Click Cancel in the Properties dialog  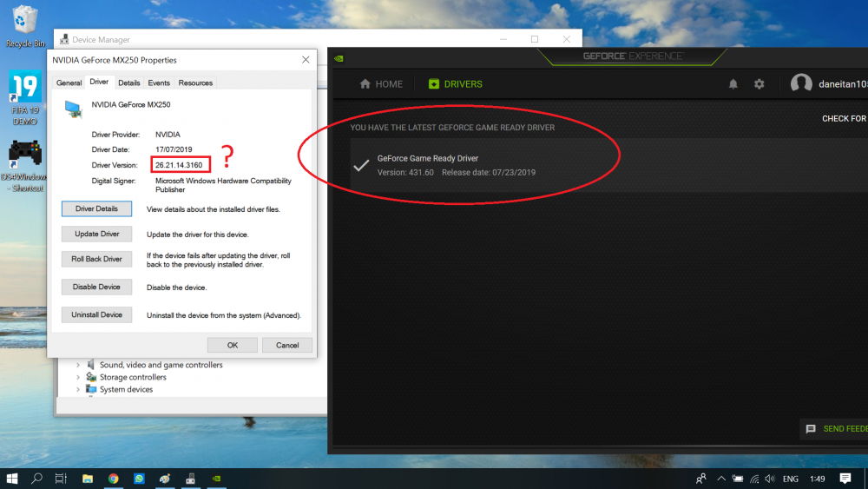287,345
